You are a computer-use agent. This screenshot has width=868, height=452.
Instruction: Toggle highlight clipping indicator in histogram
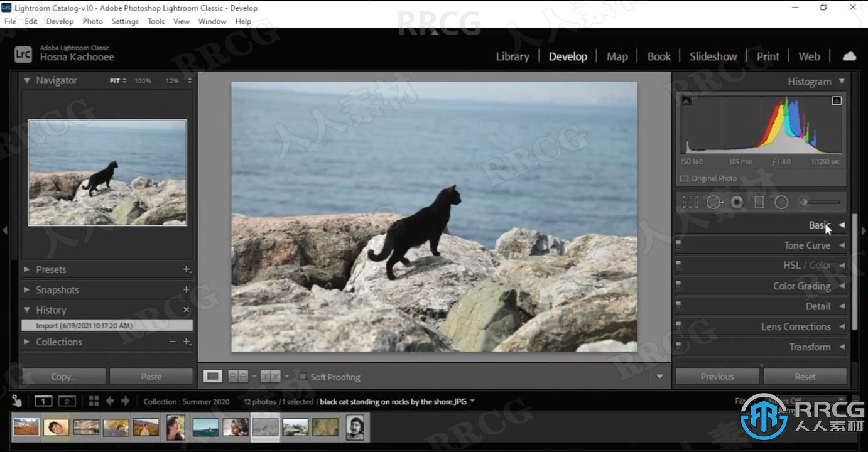click(x=837, y=100)
